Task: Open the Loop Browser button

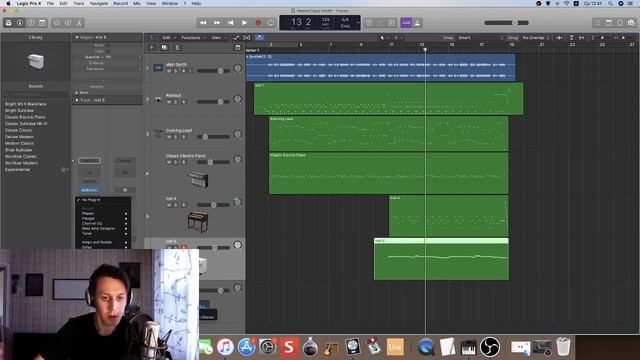Action: click(x=620, y=23)
